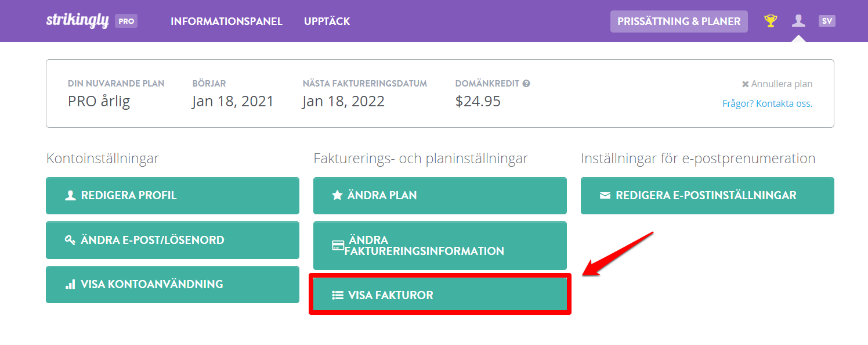
Task: Open the user account profile icon
Action: pyautogui.click(x=798, y=21)
